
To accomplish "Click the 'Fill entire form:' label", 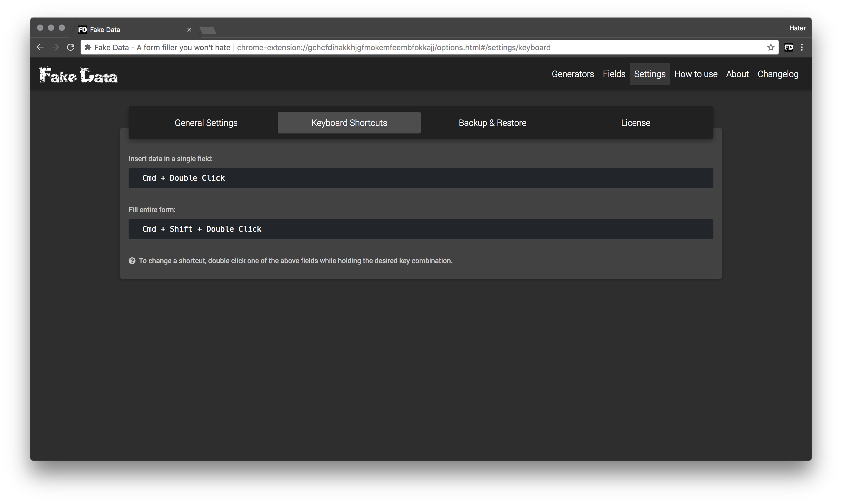I will coord(152,209).
